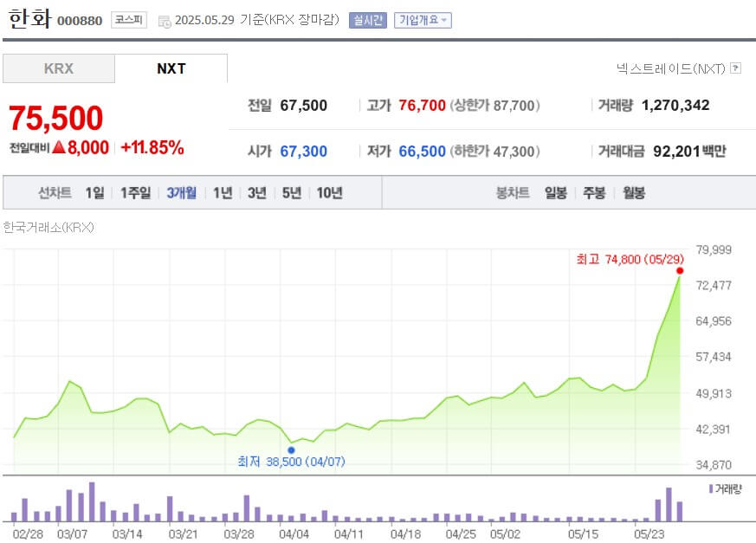Click the 전일 value 67,500
This screenshot has width=756, height=543.
coord(304,105)
